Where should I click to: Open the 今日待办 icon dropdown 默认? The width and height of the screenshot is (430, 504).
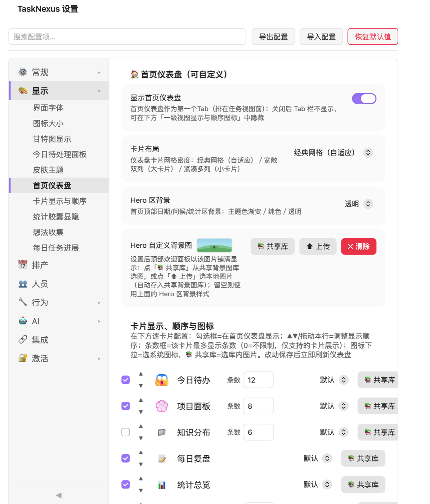click(334, 380)
